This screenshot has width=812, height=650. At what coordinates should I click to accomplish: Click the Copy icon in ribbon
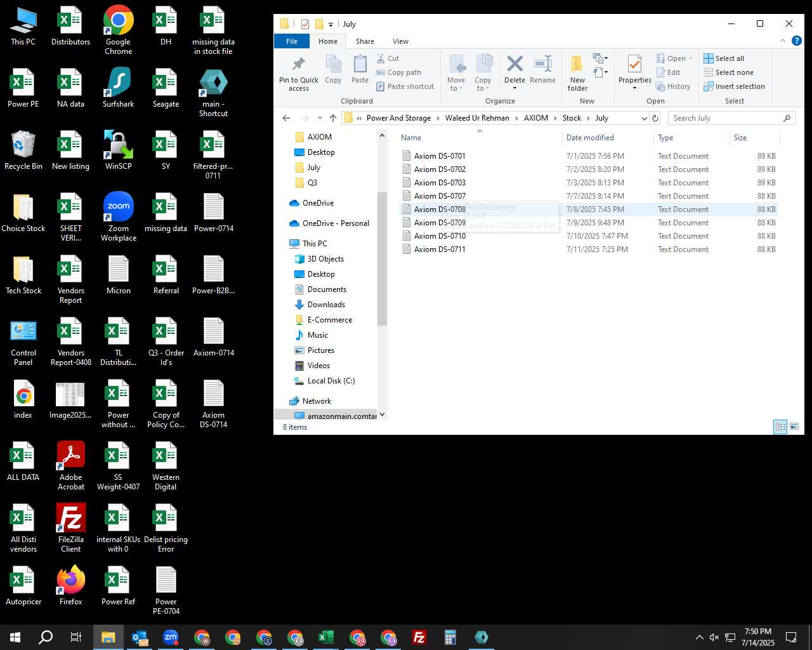[333, 70]
